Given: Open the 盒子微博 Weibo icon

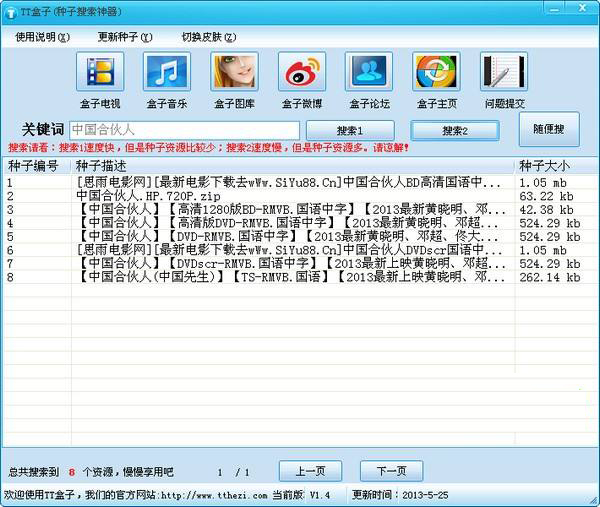Looking at the screenshot, I should coord(301,73).
